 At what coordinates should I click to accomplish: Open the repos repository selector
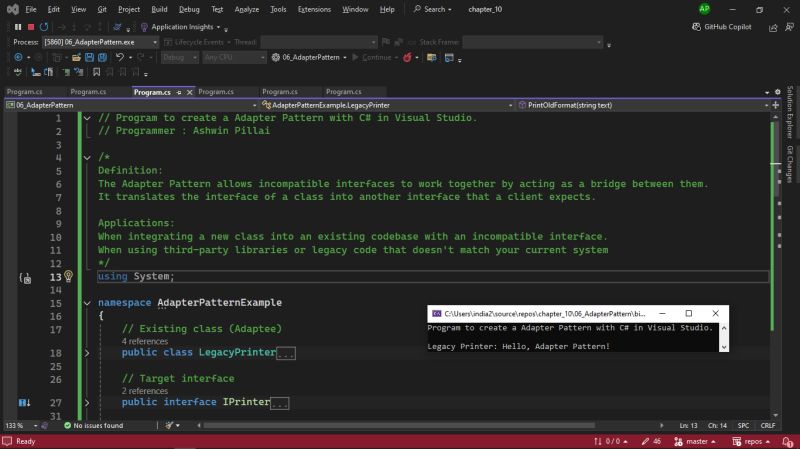pos(751,441)
